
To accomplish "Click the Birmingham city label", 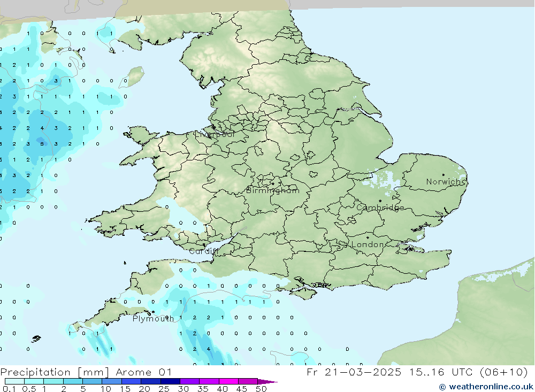I will point(273,190).
